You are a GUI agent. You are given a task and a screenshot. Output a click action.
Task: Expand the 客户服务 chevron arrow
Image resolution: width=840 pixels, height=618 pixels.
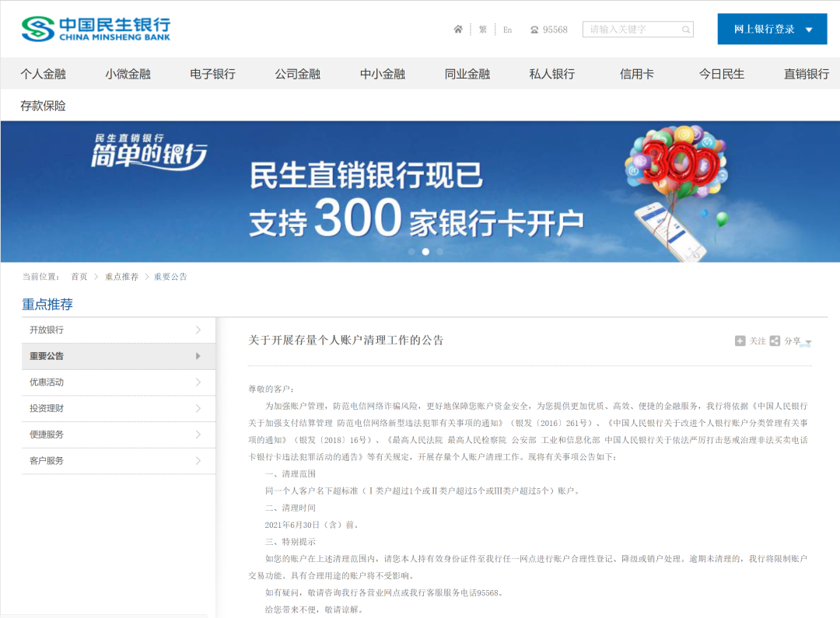pyautogui.click(x=198, y=461)
